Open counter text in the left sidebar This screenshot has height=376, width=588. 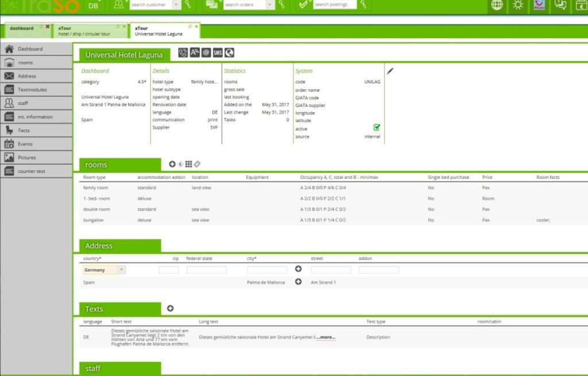[x=36, y=171]
